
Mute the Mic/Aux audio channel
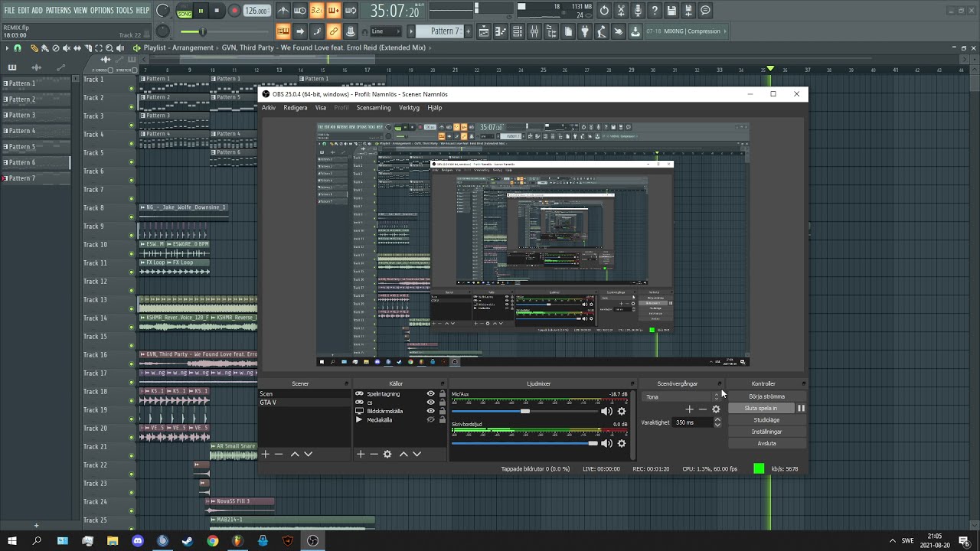pyautogui.click(x=606, y=411)
